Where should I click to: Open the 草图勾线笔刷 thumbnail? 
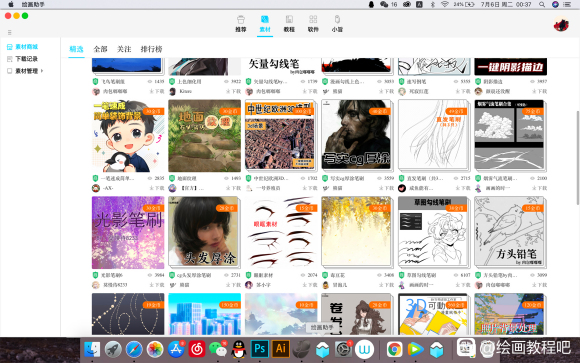tap(434, 232)
